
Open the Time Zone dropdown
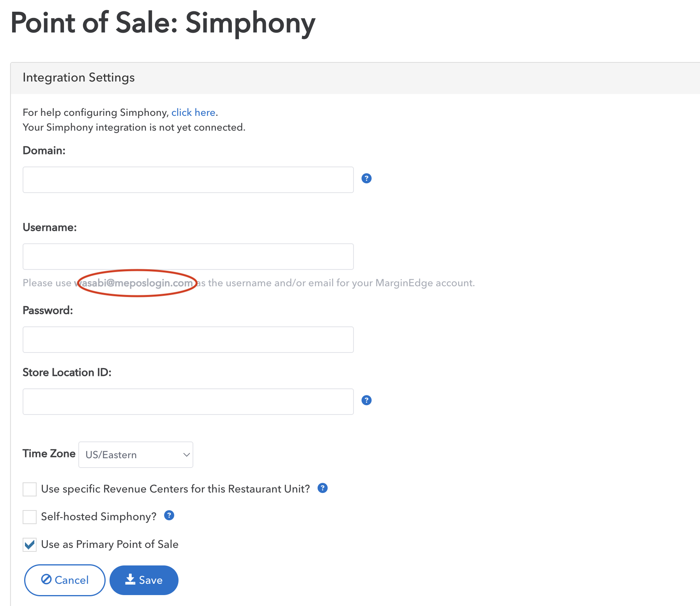pos(136,455)
